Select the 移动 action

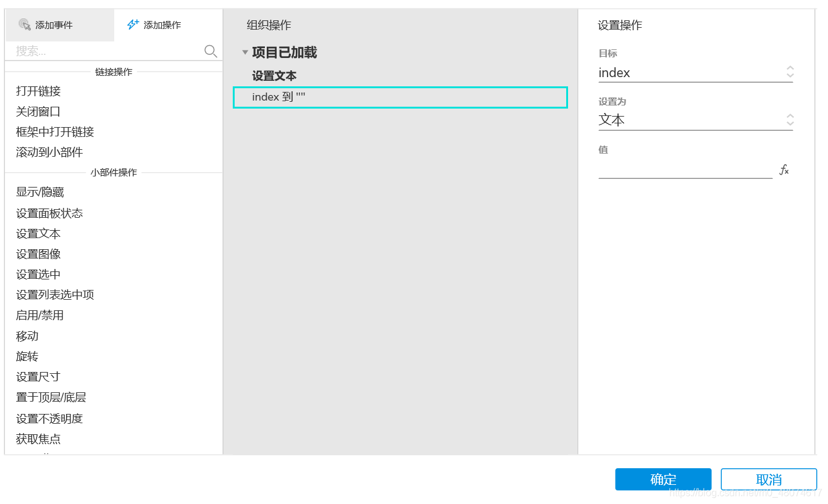(27, 336)
